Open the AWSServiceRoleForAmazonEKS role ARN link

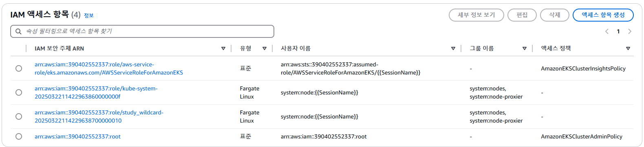pyautogui.click(x=109, y=68)
